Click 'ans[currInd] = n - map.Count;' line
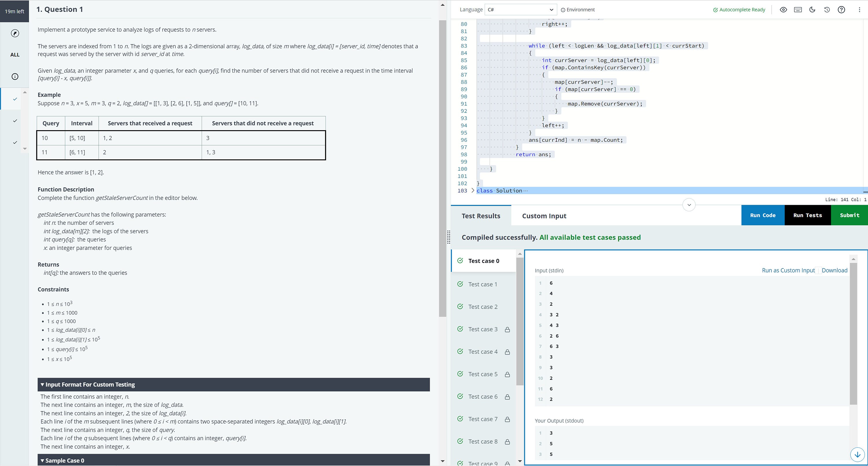868x466 pixels. click(x=575, y=140)
